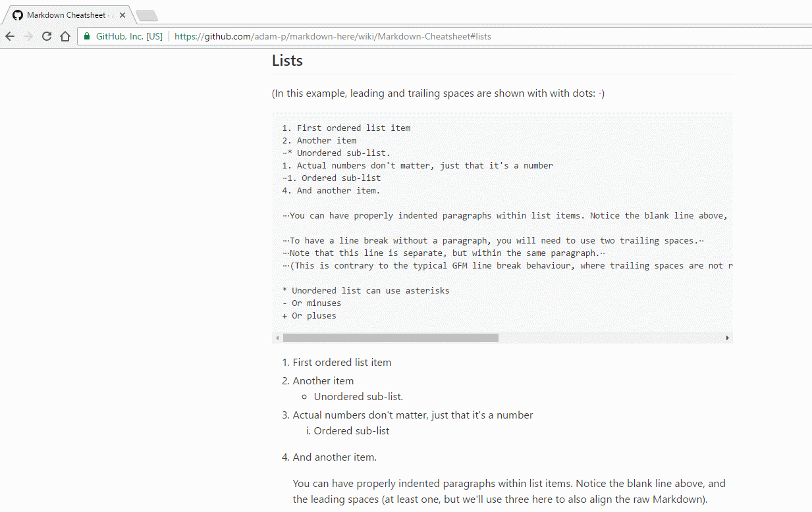Click the "+ Or pluses" code line

click(309, 316)
